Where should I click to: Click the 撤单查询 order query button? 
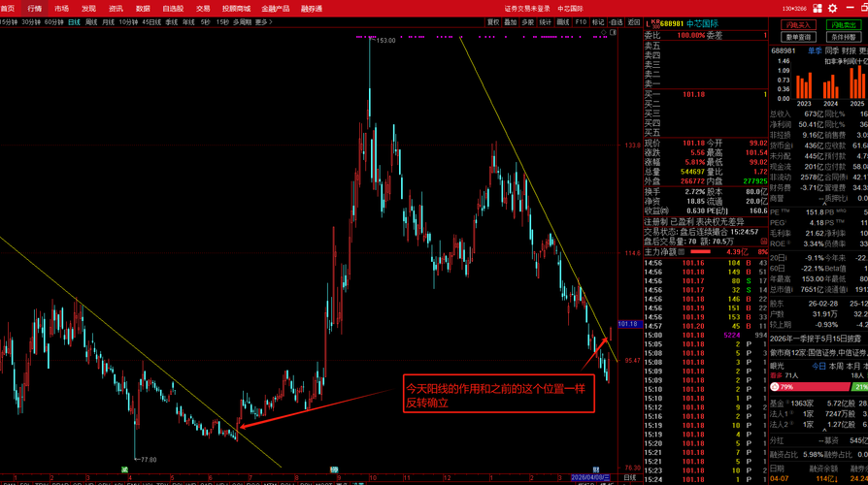click(x=798, y=37)
